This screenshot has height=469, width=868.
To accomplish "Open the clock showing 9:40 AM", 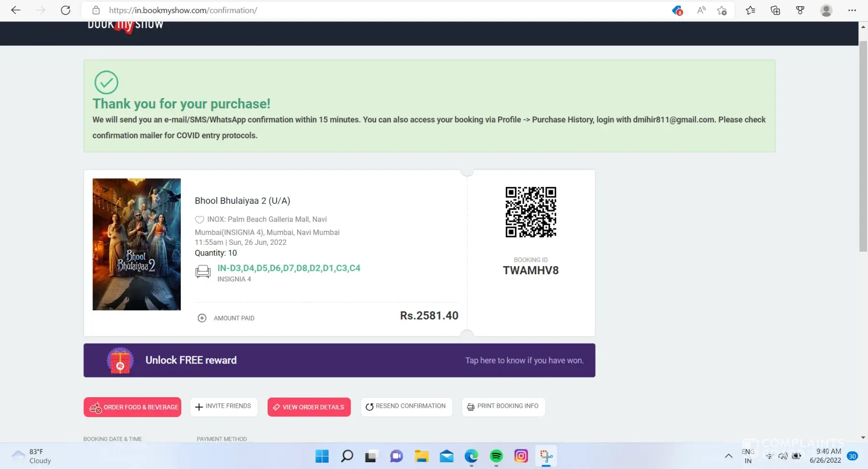I will click(x=826, y=456).
